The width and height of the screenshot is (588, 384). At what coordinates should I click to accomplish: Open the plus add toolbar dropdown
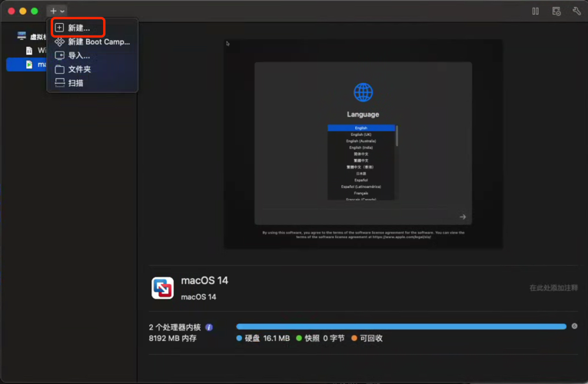[x=57, y=11]
